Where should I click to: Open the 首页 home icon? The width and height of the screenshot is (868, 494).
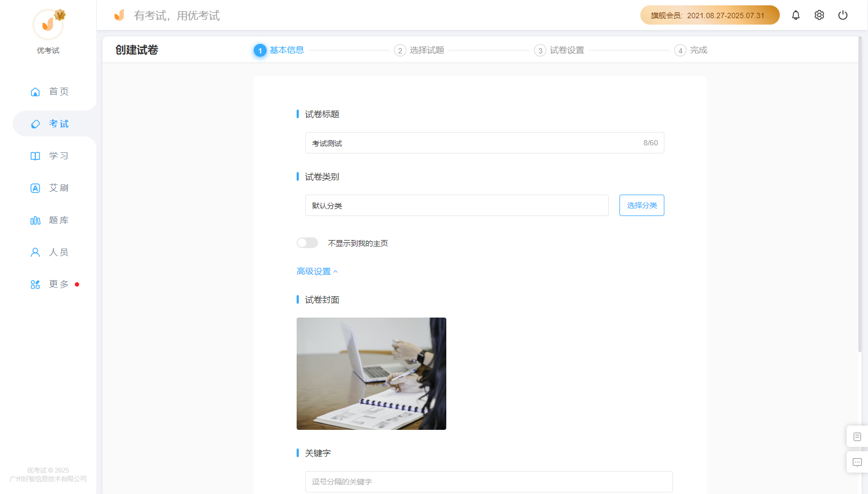coord(35,92)
